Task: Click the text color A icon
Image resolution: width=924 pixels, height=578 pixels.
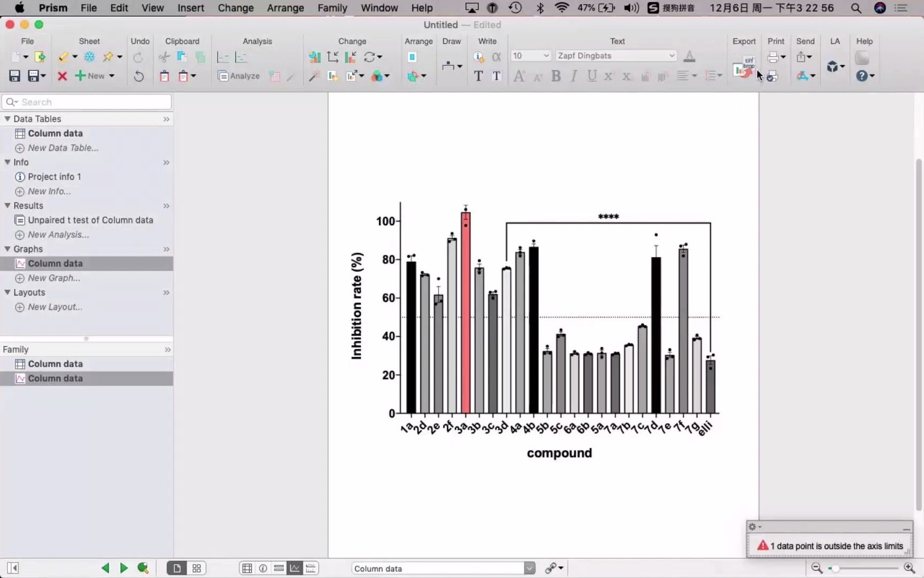Action: (689, 56)
